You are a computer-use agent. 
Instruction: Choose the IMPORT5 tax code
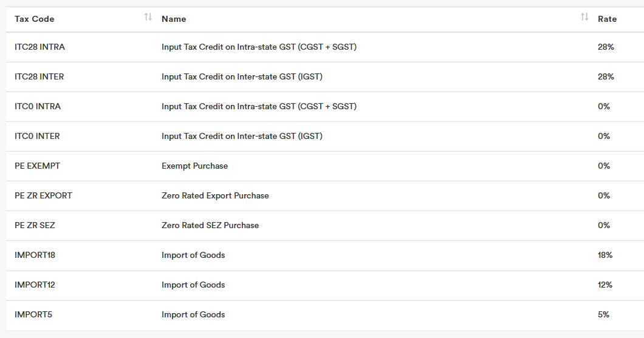(x=32, y=314)
